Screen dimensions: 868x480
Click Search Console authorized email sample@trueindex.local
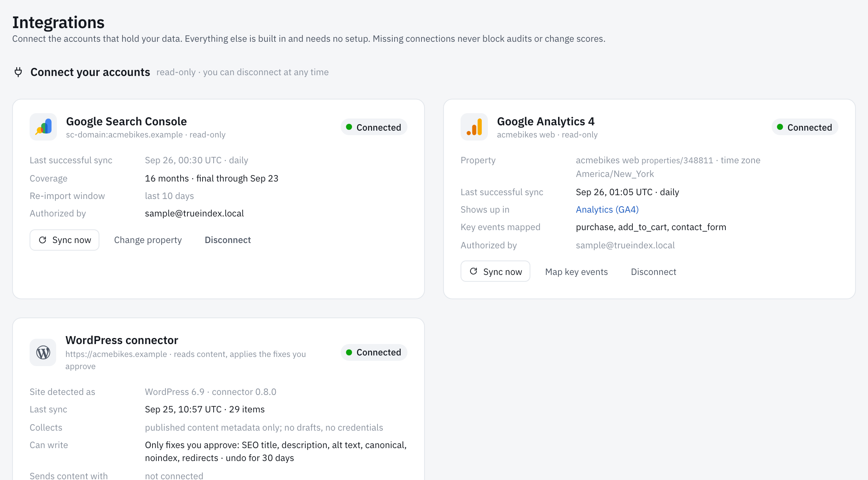pyautogui.click(x=194, y=213)
